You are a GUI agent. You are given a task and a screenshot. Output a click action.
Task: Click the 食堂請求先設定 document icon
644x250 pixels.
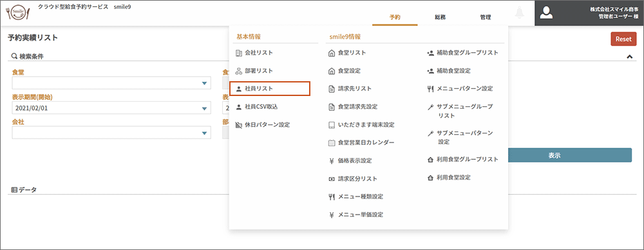[332, 106]
